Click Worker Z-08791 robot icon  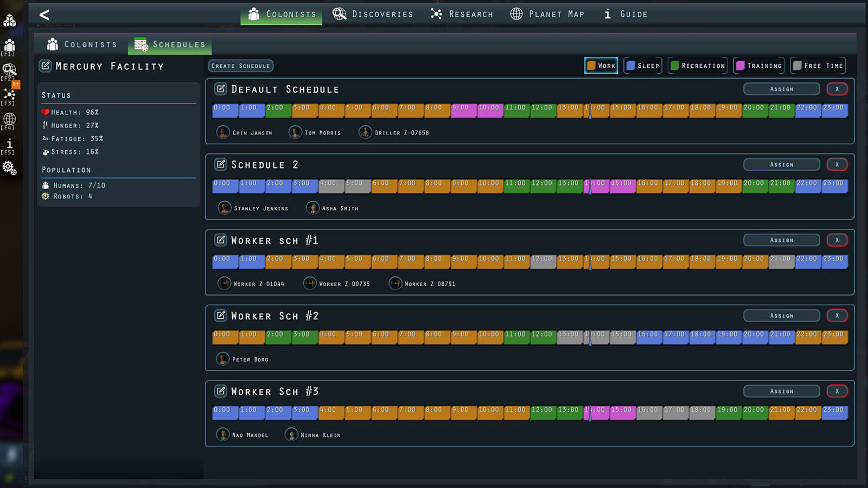click(395, 284)
